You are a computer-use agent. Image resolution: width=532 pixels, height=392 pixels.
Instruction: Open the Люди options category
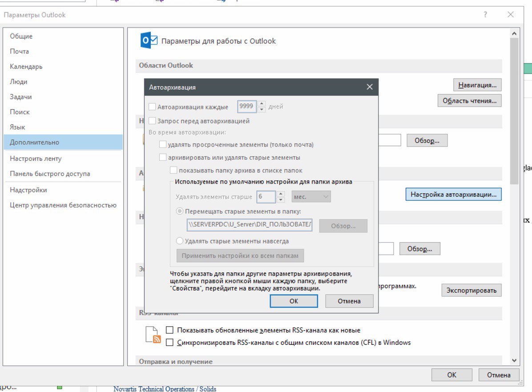pyautogui.click(x=63, y=82)
